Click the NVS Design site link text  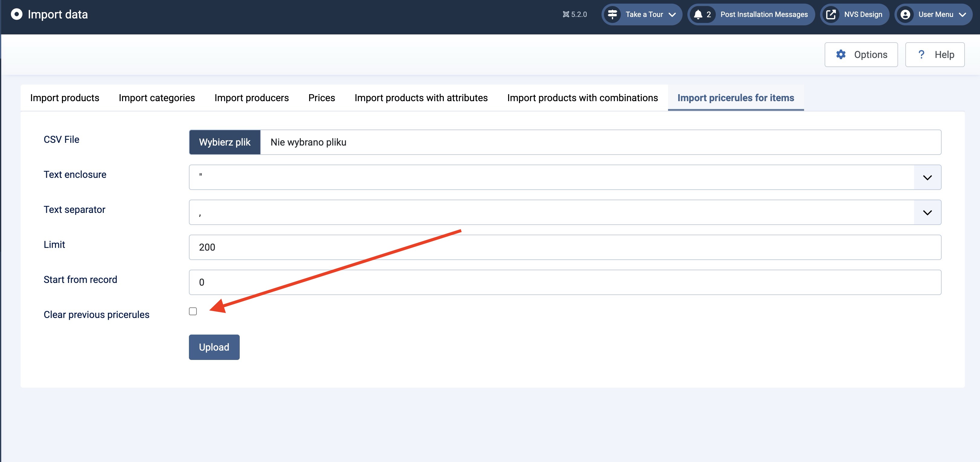pos(863,14)
